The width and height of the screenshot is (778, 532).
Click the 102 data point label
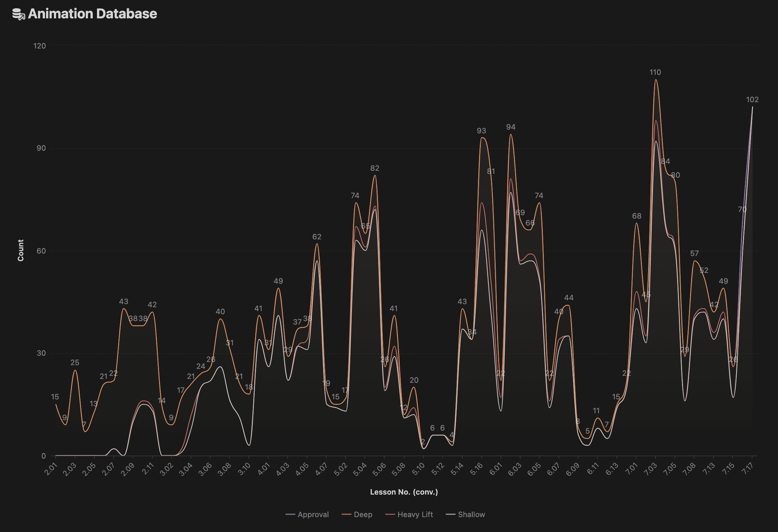coord(752,100)
